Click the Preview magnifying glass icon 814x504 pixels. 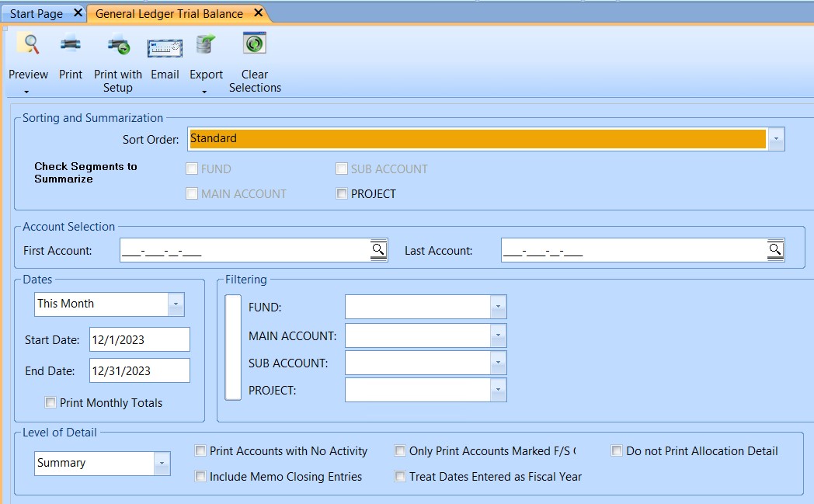(x=28, y=45)
